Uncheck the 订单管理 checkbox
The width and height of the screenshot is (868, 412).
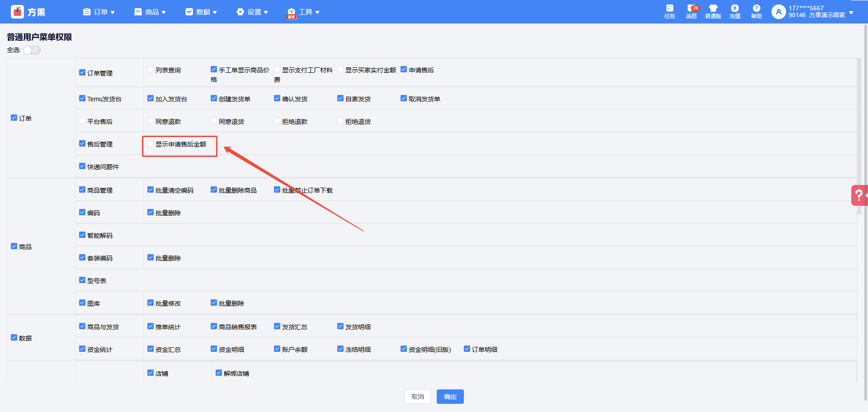(x=82, y=72)
